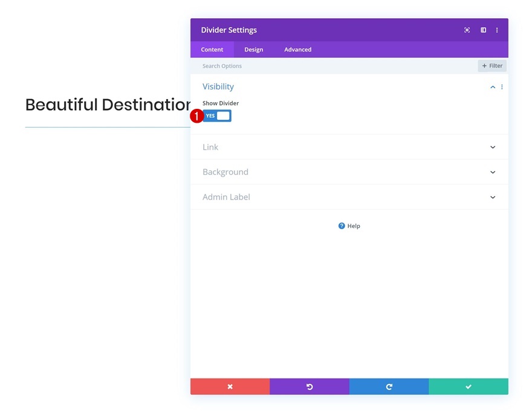
Task: Click the snap modal to sidebar icon
Action: [x=483, y=30]
